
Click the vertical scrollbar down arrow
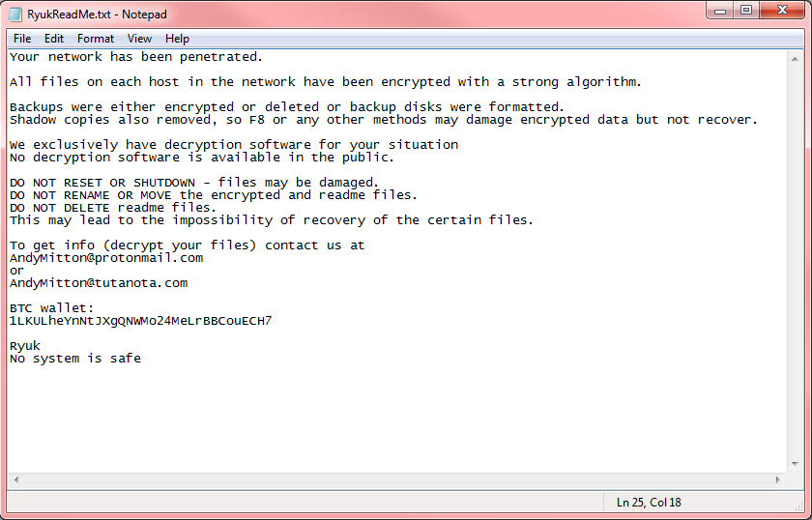coord(795,464)
